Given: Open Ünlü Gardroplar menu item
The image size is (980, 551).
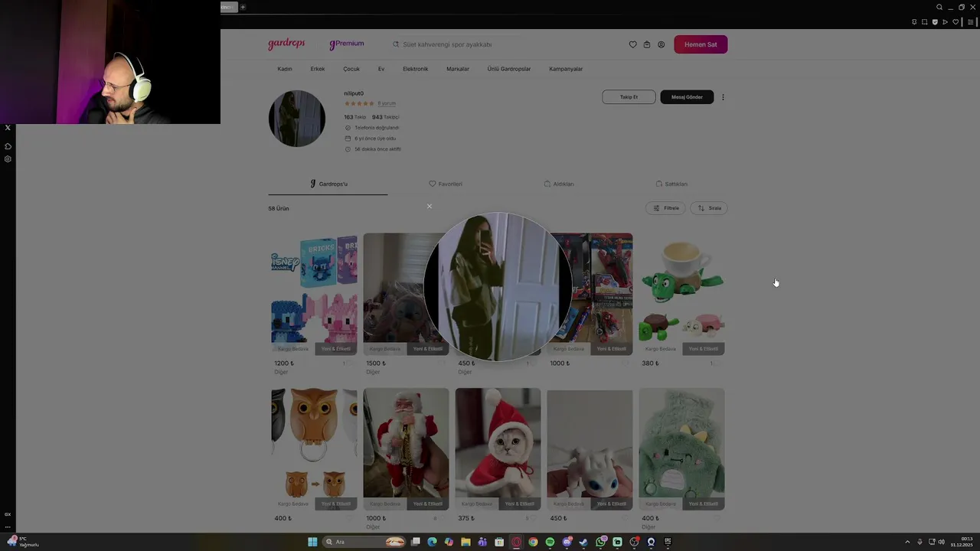Looking at the screenshot, I should click(509, 69).
